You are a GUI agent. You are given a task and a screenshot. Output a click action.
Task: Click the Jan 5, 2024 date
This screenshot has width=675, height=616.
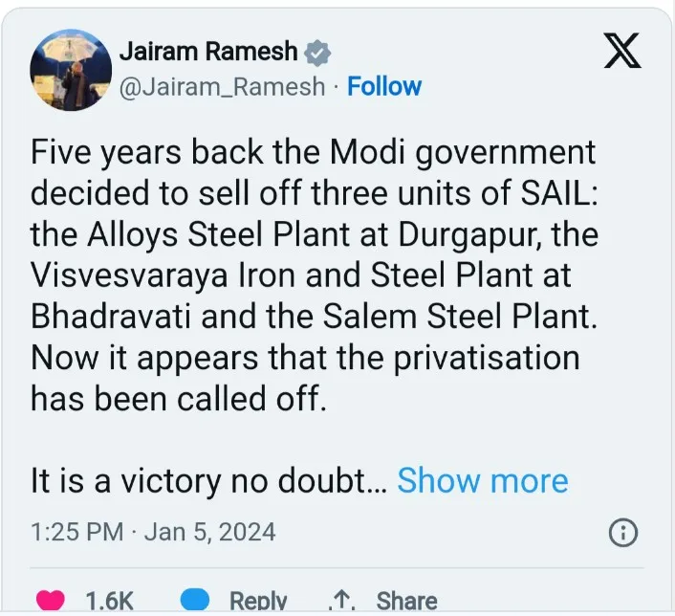(x=209, y=532)
